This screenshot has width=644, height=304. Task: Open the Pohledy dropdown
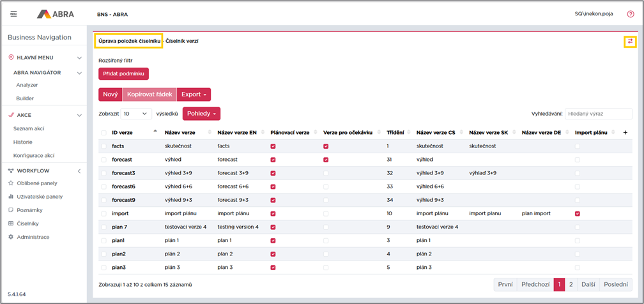coord(201,114)
